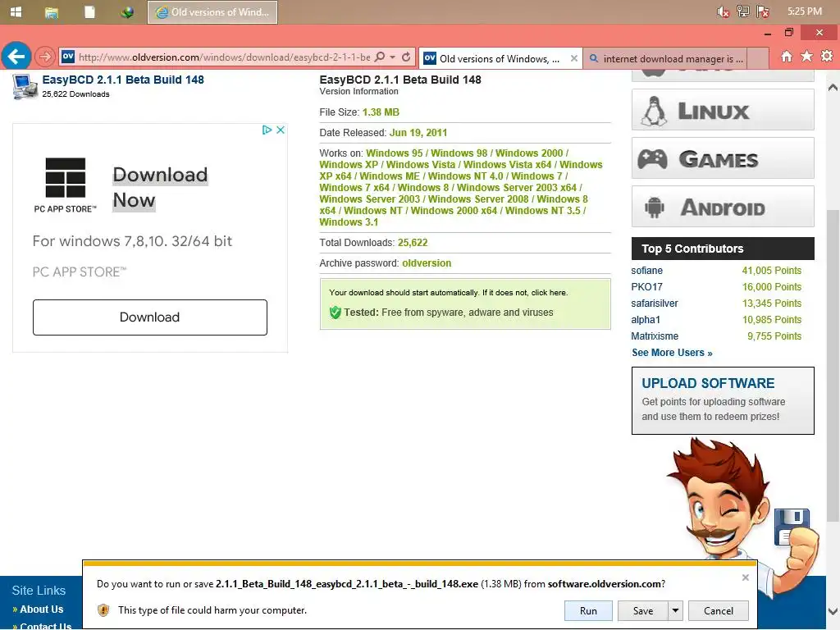840x630 pixels.
Task: Open Favorites star icon
Action: tap(807, 57)
